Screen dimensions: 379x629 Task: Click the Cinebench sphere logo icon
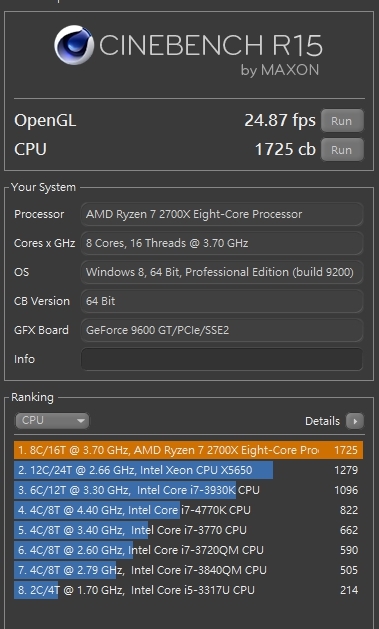(74, 45)
